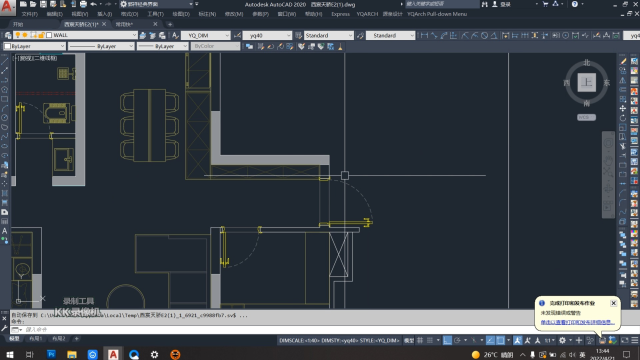Open workspace switching gear in status bar

562,340
